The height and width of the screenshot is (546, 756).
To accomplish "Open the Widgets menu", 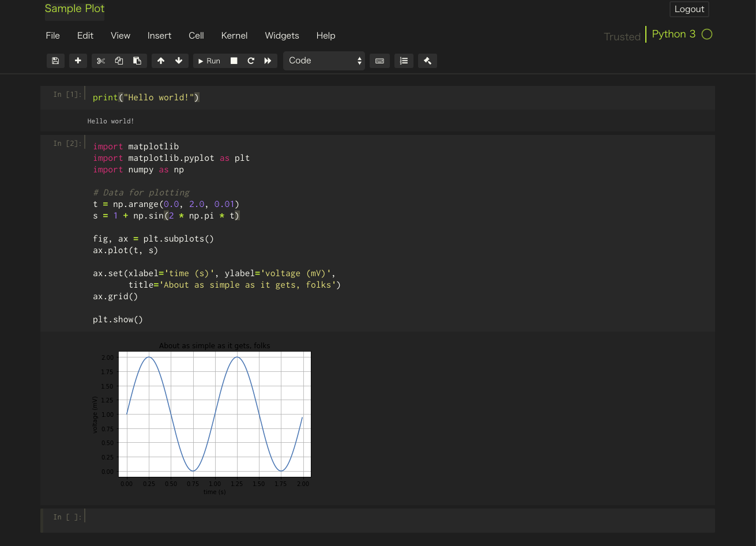I will click(x=282, y=36).
